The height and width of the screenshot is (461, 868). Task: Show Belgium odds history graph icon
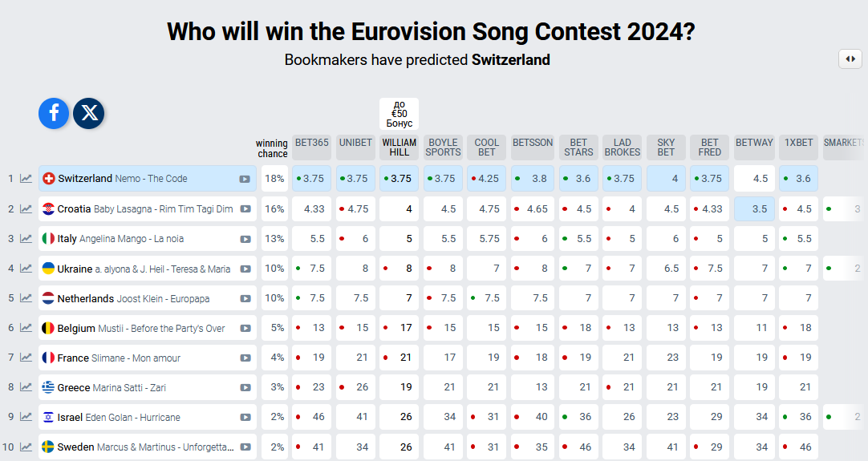26,328
